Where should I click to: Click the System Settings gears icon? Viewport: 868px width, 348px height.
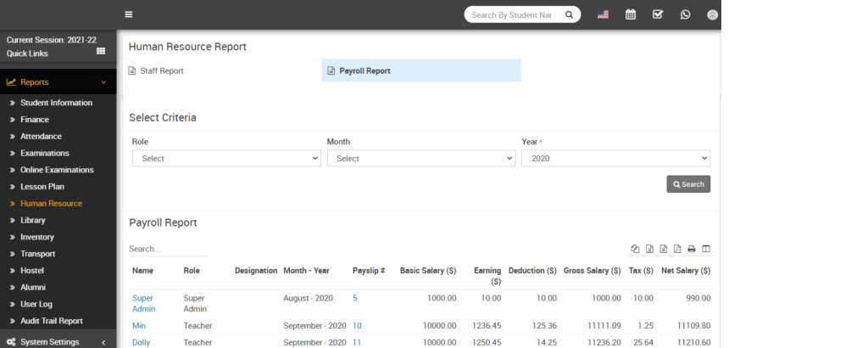(x=11, y=342)
